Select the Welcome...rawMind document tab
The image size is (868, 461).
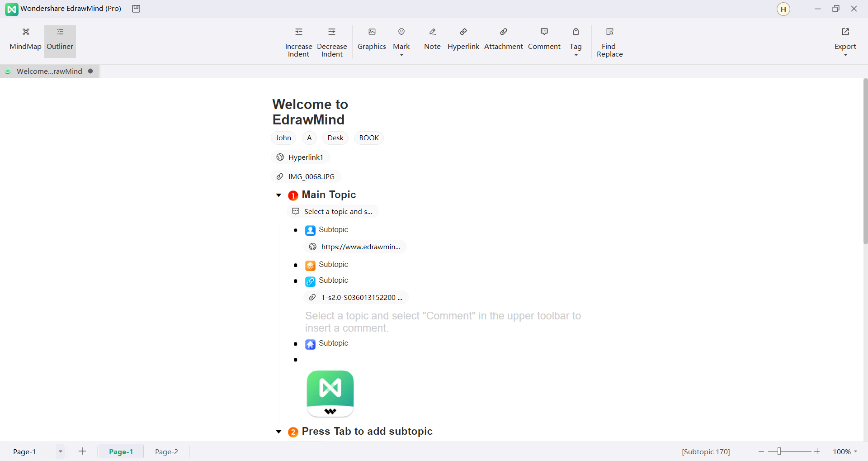(49, 71)
